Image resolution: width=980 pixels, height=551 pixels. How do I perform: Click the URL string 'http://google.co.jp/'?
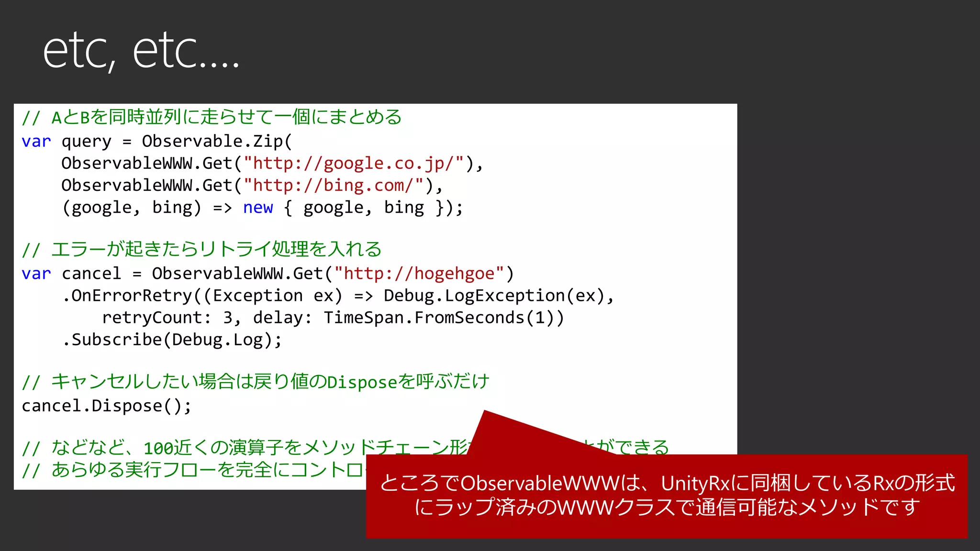point(354,164)
